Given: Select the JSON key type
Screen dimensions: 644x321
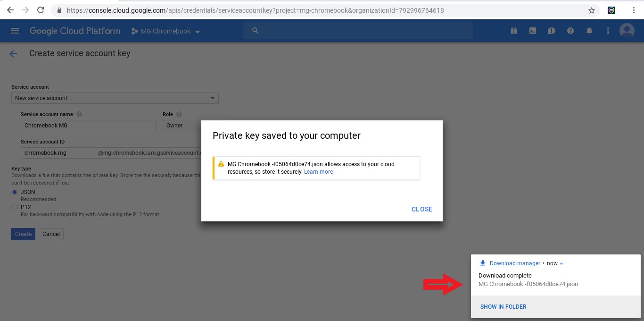Looking at the screenshot, I should pos(15,192).
